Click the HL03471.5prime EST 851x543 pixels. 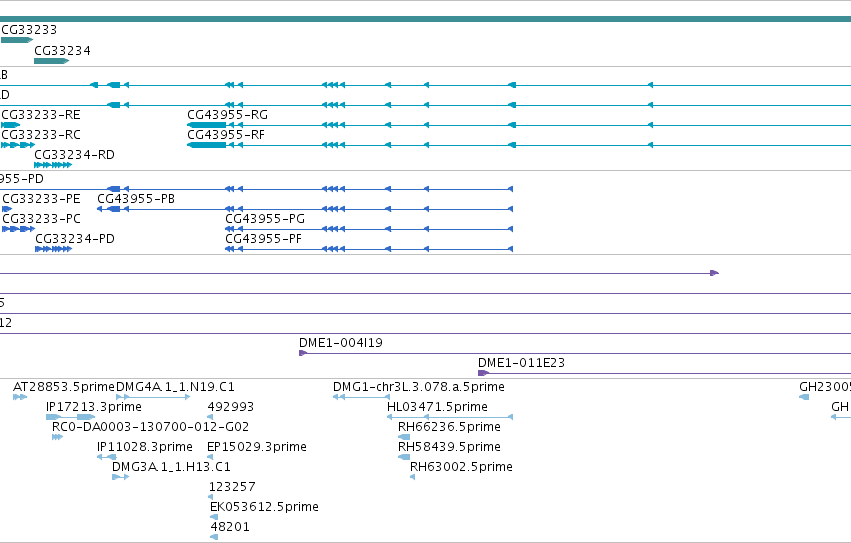point(450,417)
